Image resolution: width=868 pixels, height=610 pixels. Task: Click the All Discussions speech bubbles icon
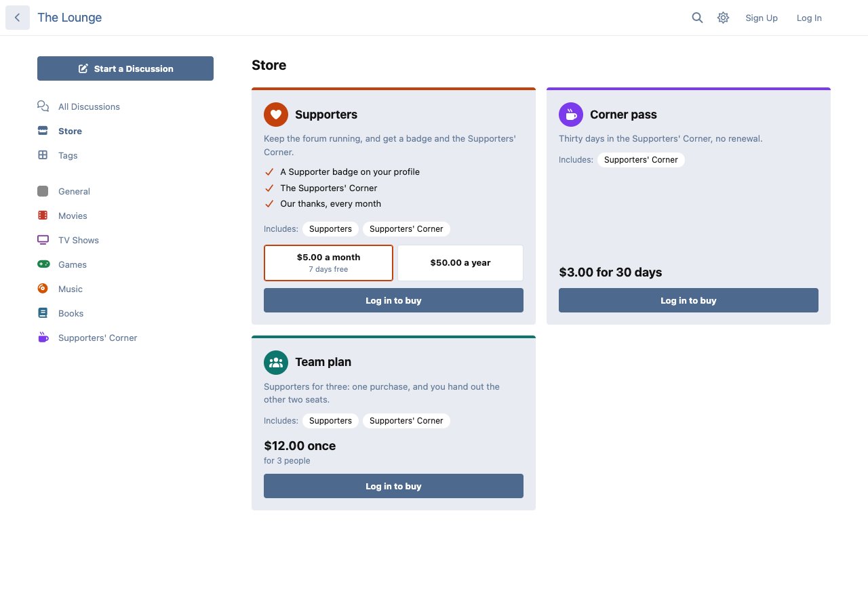43,106
